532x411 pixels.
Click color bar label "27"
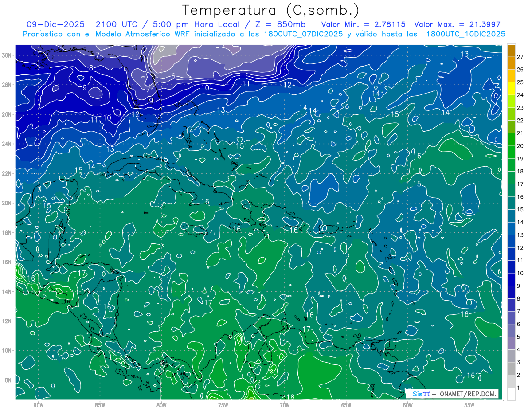pos(520,56)
